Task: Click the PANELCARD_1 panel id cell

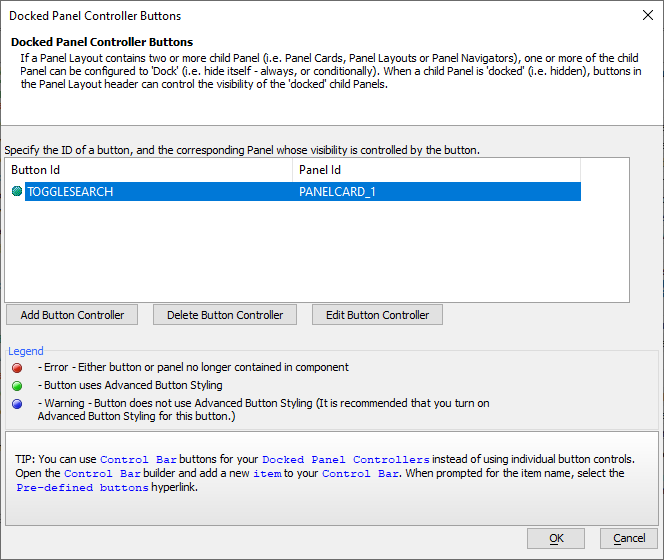Action: [x=436, y=191]
